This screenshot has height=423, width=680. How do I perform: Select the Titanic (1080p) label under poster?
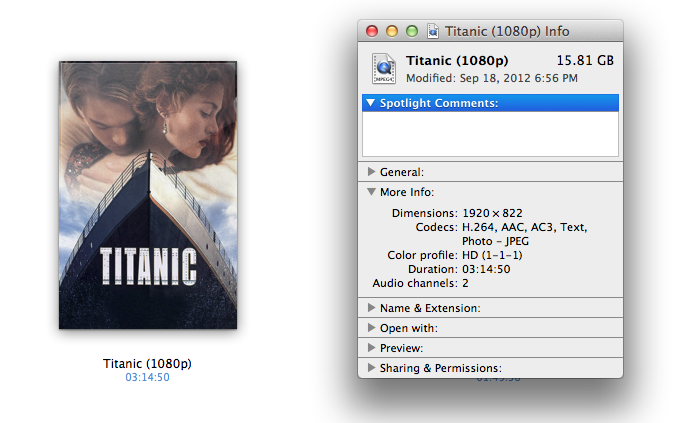click(x=147, y=364)
